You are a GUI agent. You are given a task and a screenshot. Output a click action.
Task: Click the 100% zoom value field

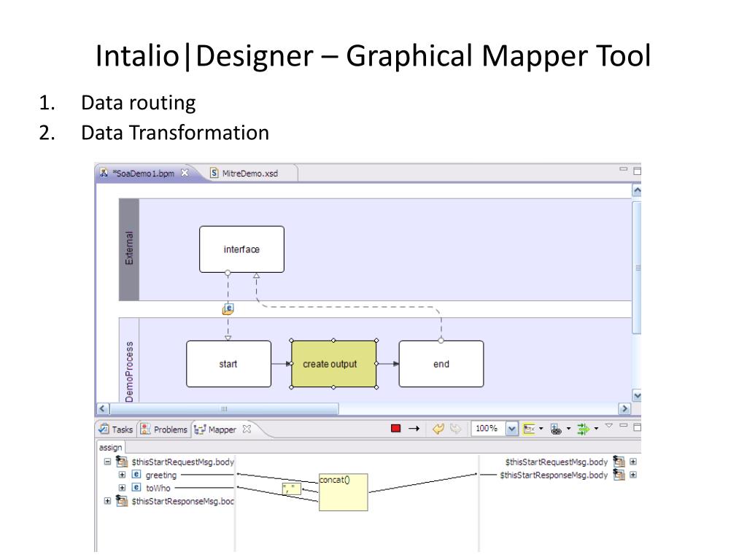tap(487, 429)
